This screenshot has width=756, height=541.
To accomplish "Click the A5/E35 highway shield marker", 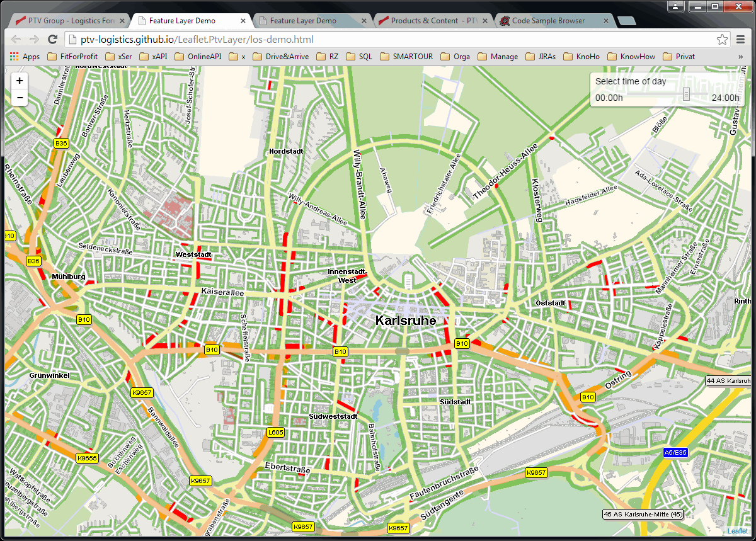I will point(675,452).
